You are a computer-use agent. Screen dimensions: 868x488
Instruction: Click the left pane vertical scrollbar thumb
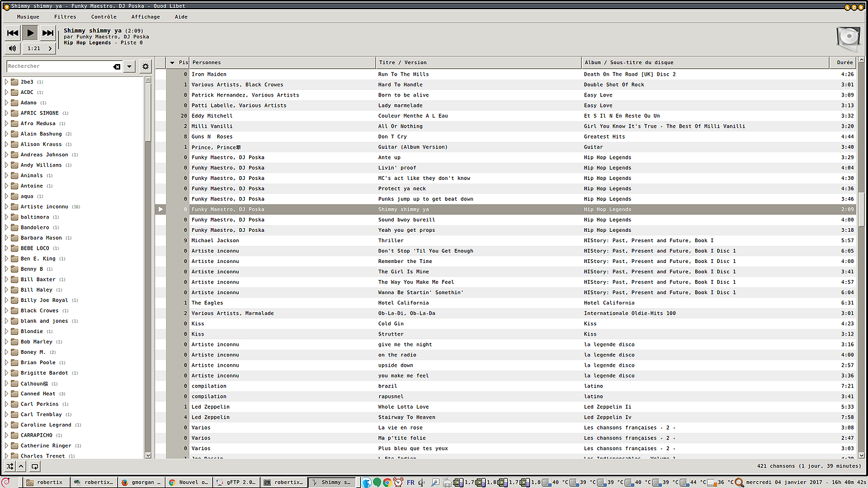[148, 112]
